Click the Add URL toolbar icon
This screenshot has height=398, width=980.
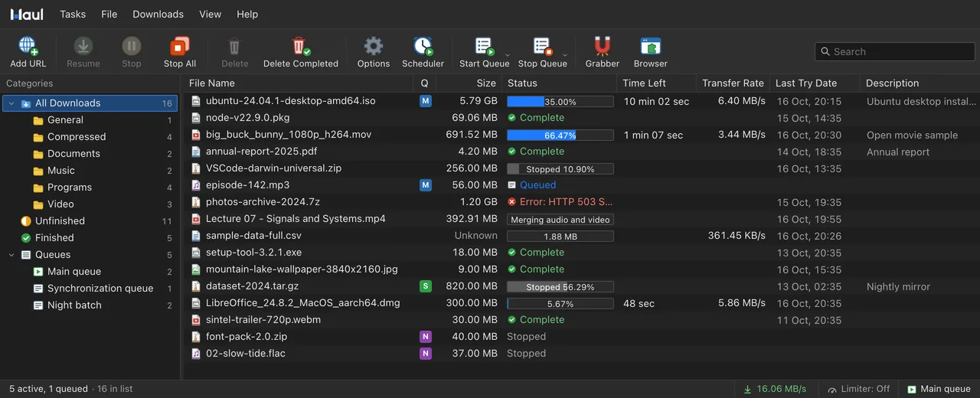(x=28, y=47)
